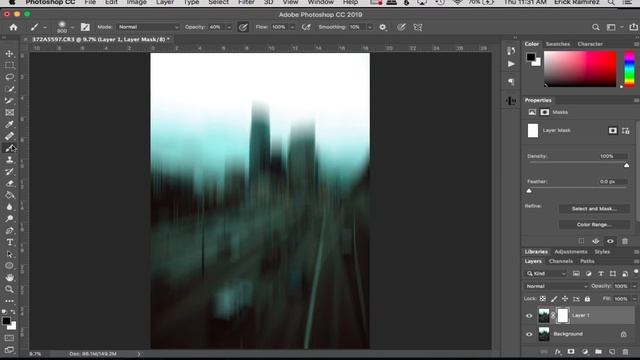Click the Apple menu icon
640x360 pixels.
click(x=12, y=2)
